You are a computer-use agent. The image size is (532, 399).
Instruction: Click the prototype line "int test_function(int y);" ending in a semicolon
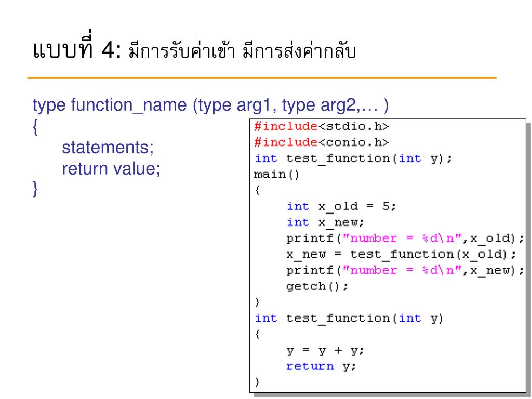353,158
